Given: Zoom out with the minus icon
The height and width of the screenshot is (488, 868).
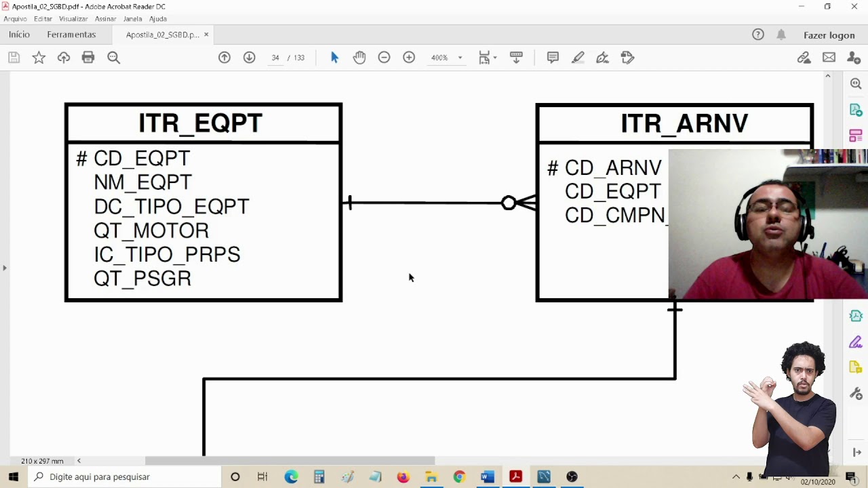Looking at the screenshot, I should 384,58.
